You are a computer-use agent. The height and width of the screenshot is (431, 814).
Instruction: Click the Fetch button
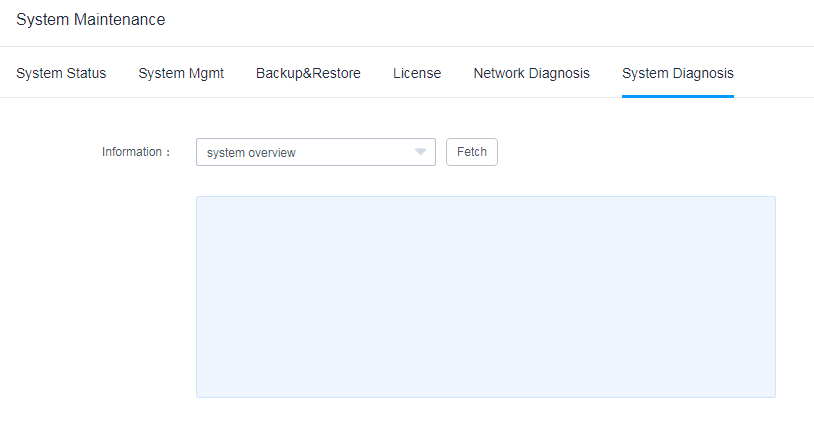[x=472, y=152]
